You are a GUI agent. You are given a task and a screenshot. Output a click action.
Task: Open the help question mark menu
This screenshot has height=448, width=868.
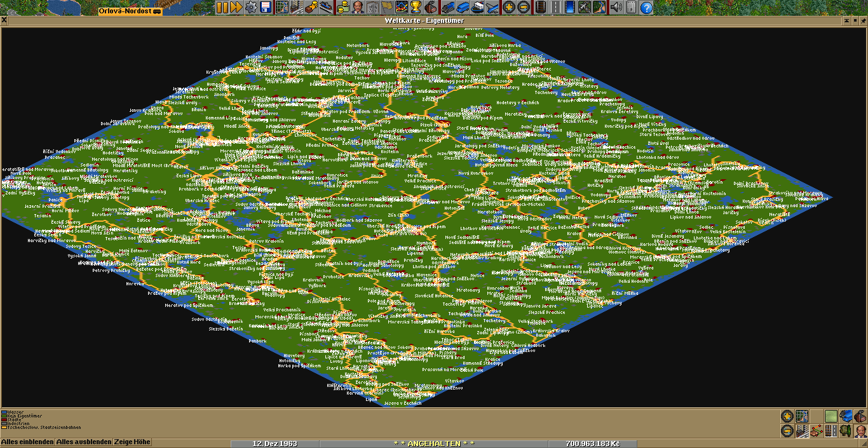pyautogui.click(x=646, y=8)
